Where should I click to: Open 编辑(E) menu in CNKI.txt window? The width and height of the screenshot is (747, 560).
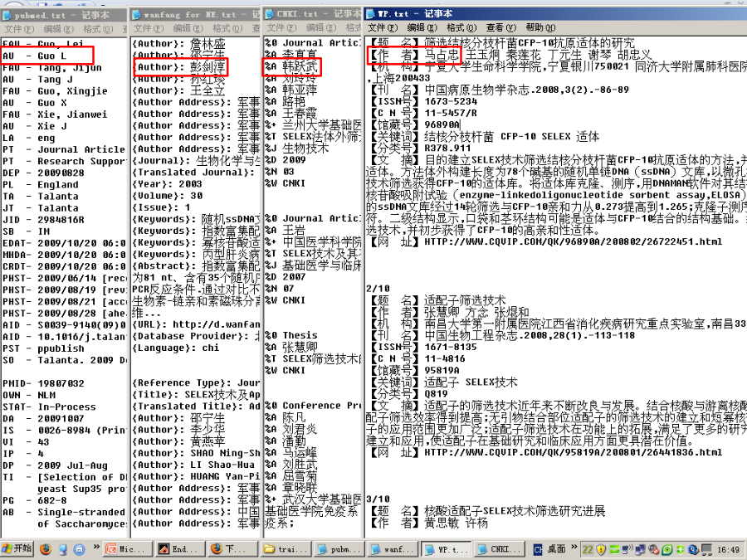click(321, 27)
